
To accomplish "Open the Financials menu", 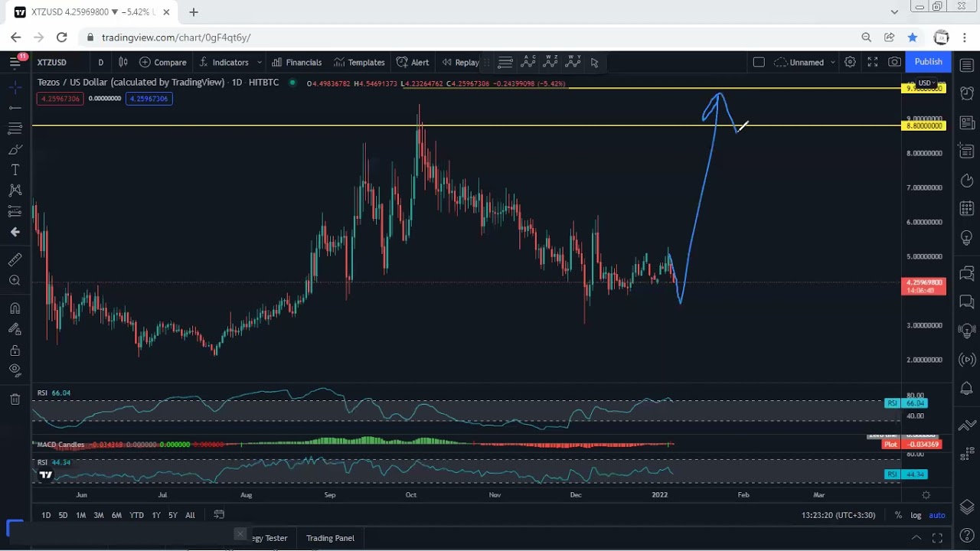I will [x=296, y=62].
